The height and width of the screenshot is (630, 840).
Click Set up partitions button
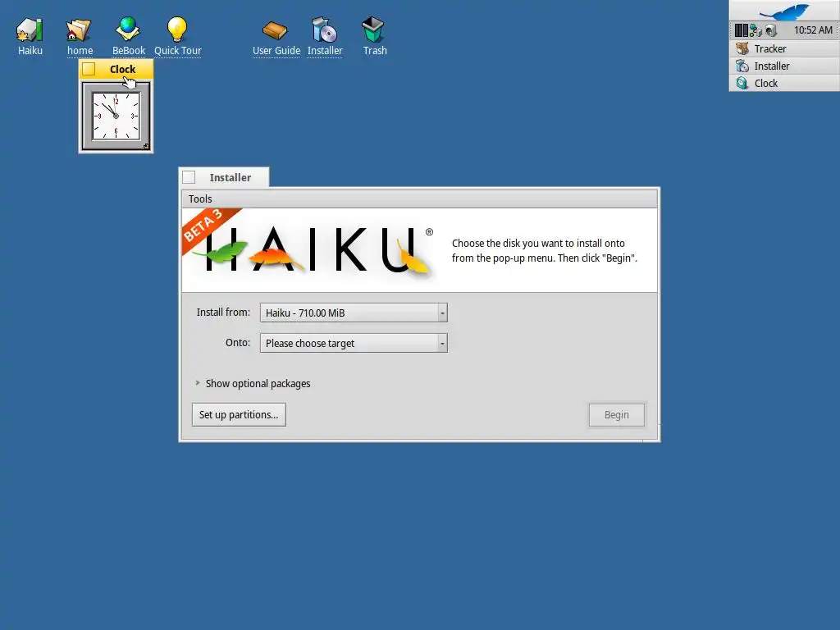239,414
